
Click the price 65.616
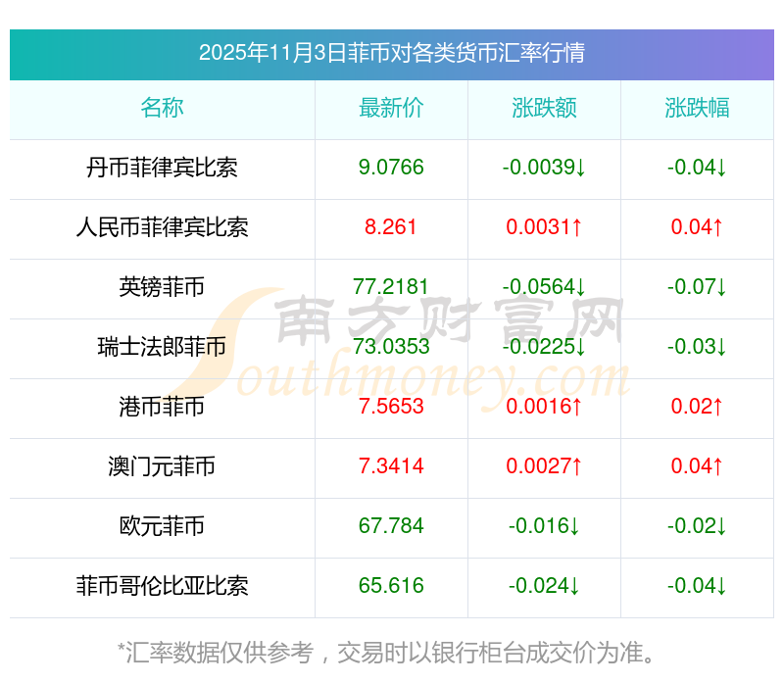(x=391, y=586)
